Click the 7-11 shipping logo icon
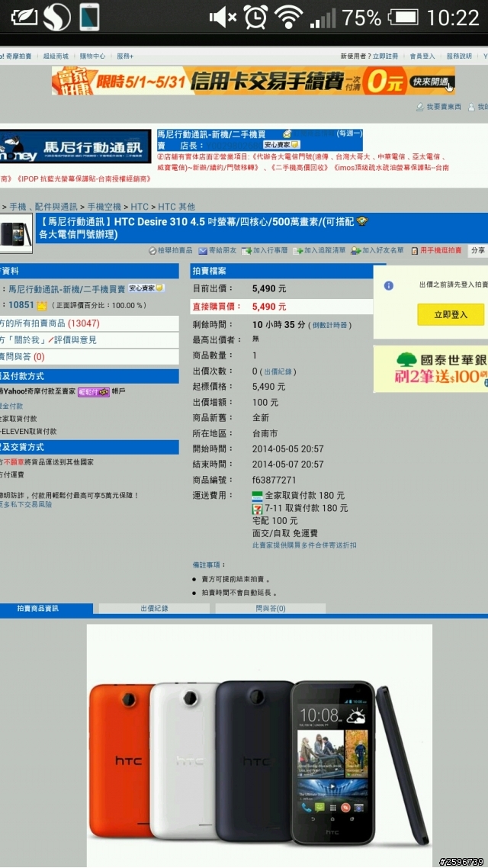This screenshot has height=868, width=488. 257,508
